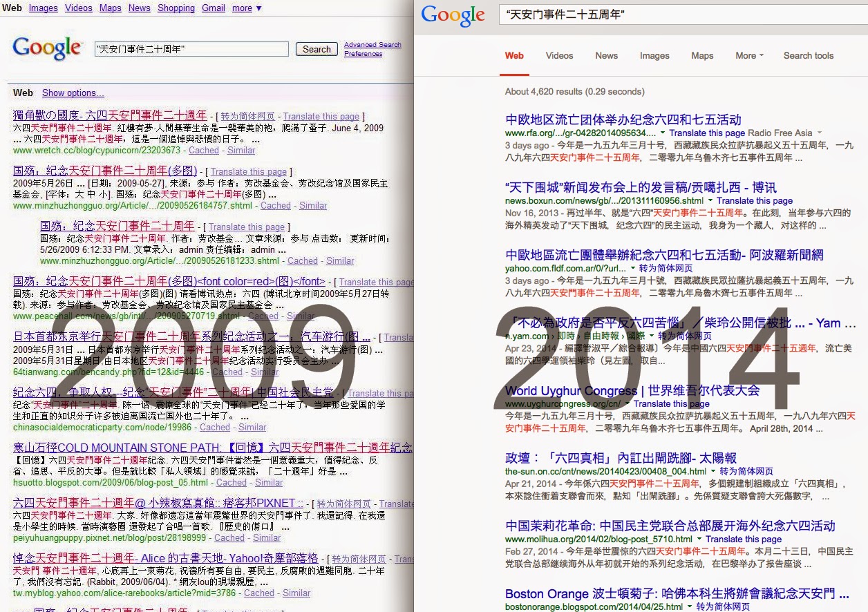Open the 獨角獸的國度 result title

[x=110, y=115]
